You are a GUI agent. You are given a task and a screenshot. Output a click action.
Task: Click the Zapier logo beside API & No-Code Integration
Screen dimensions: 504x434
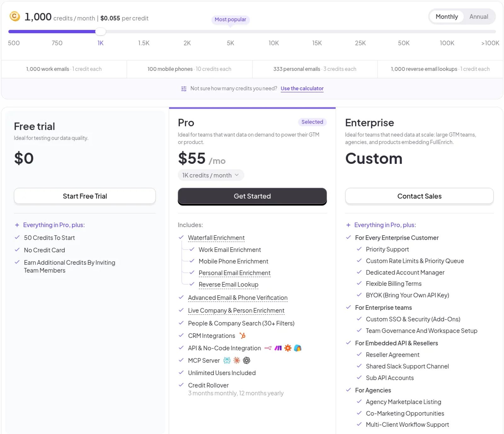pyautogui.click(x=288, y=348)
